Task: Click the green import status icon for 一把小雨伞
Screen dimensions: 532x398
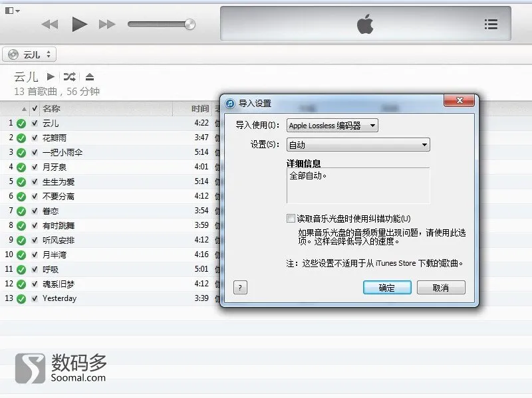Action: pos(21,153)
